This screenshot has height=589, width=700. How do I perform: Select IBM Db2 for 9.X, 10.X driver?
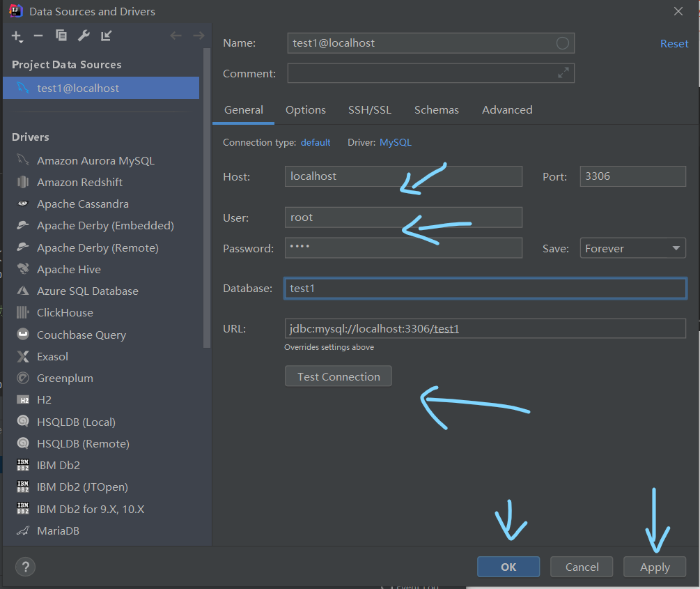(x=90, y=509)
